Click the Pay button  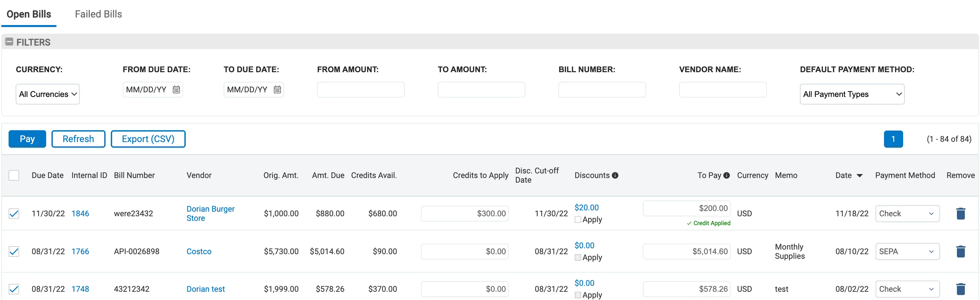pos(27,139)
